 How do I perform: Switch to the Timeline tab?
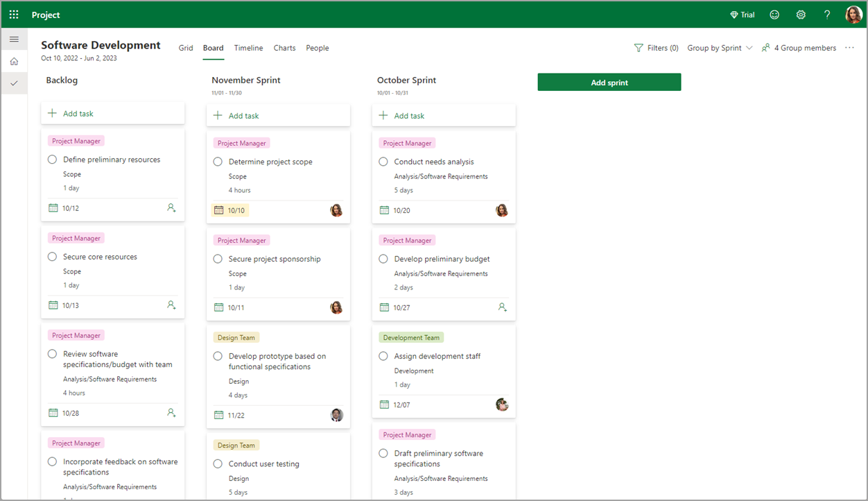click(x=248, y=48)
